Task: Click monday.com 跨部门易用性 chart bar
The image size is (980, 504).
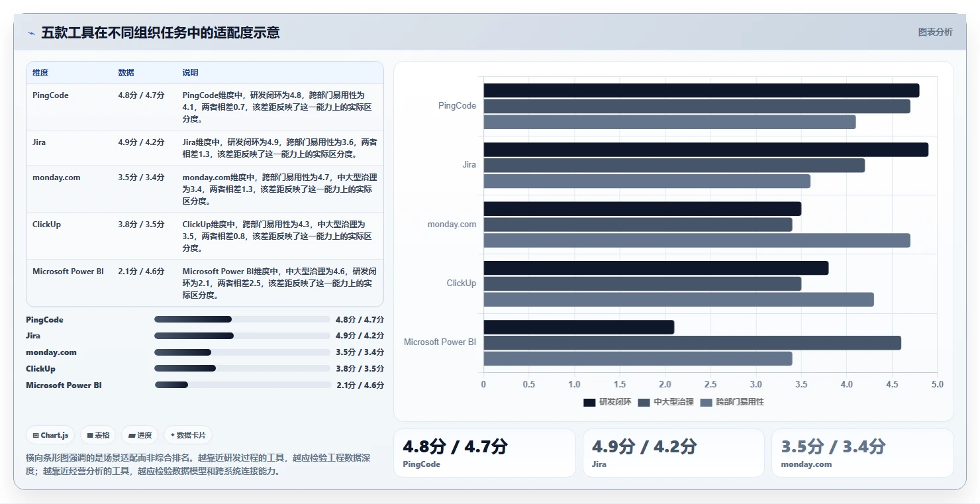Action: (x=697, y=240)
